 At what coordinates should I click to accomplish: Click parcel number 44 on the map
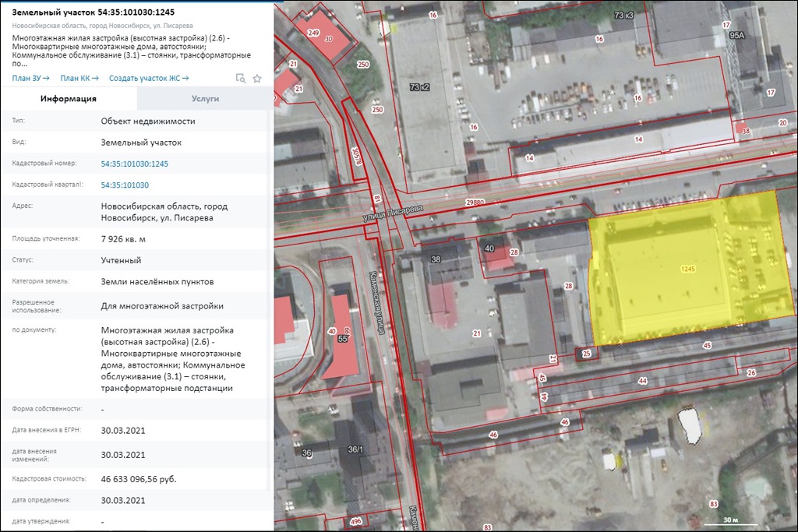coord(642,381)
